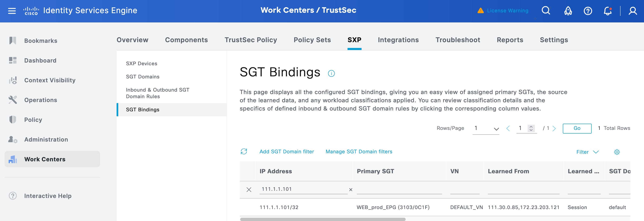Open the user account profile icon
Image resolution: width=644 pixels, height=221 pixels.
[x=632, y=11]
